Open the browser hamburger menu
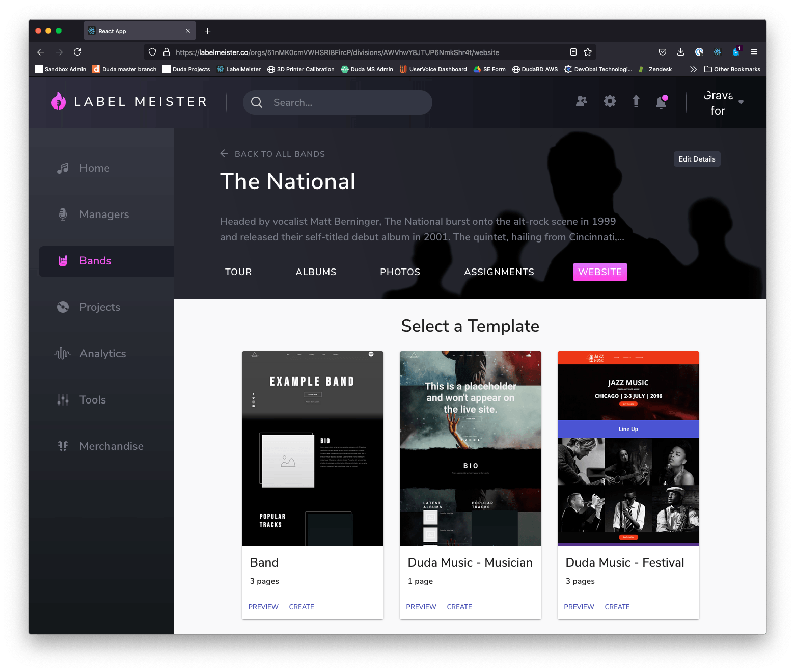 754,52
